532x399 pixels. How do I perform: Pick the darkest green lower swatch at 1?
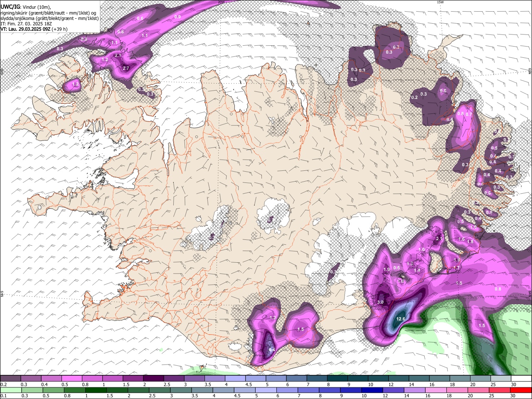pyautogui.click(x=96, y=390)
